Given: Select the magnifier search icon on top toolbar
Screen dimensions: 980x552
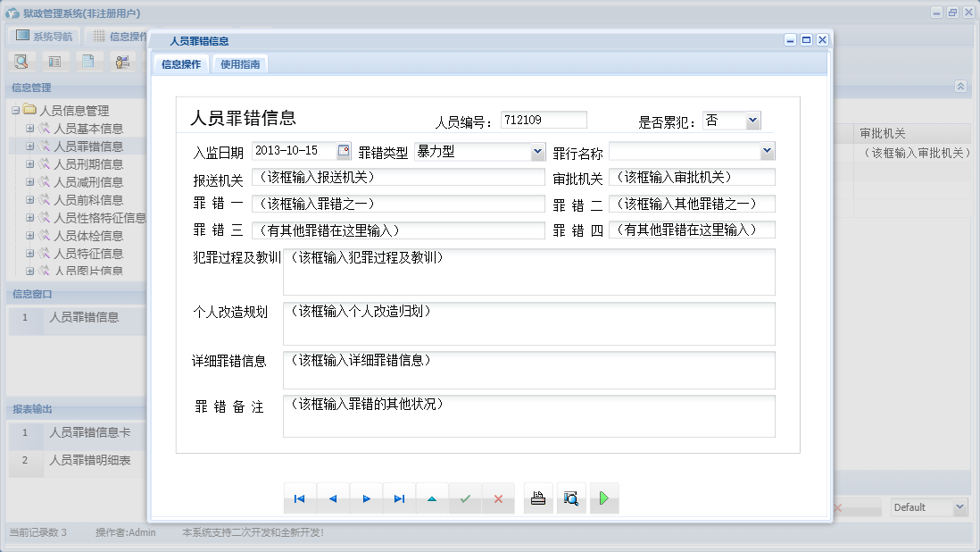Looking at the screenshot, I should [21, 63].
